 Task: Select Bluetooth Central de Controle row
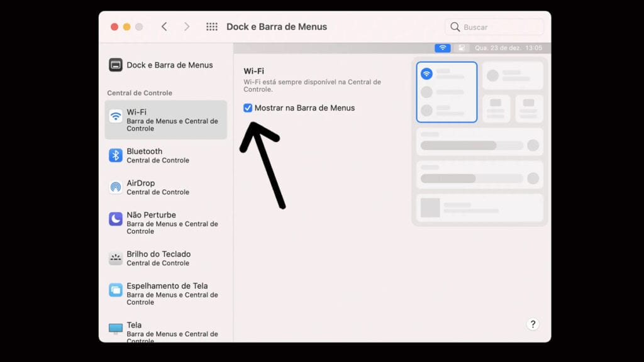[166, 156]
